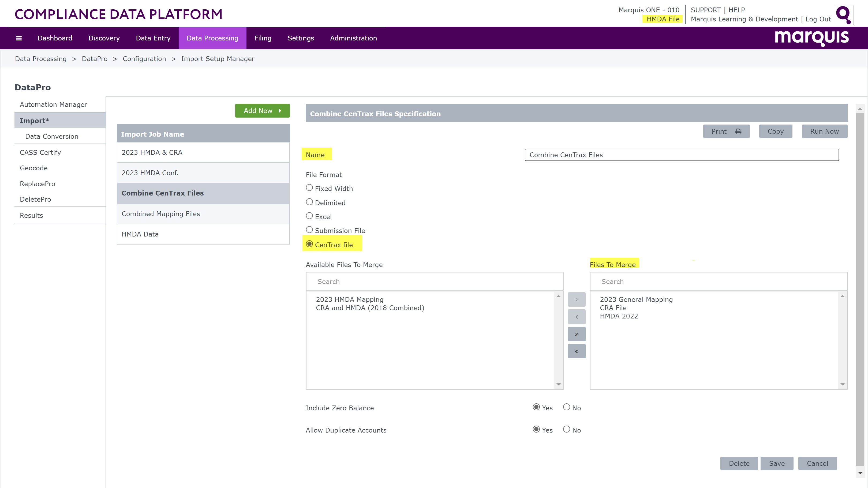This screenshot has height=488, width=868.
Task: Click the Log Out link
Action: coord(818,19)
